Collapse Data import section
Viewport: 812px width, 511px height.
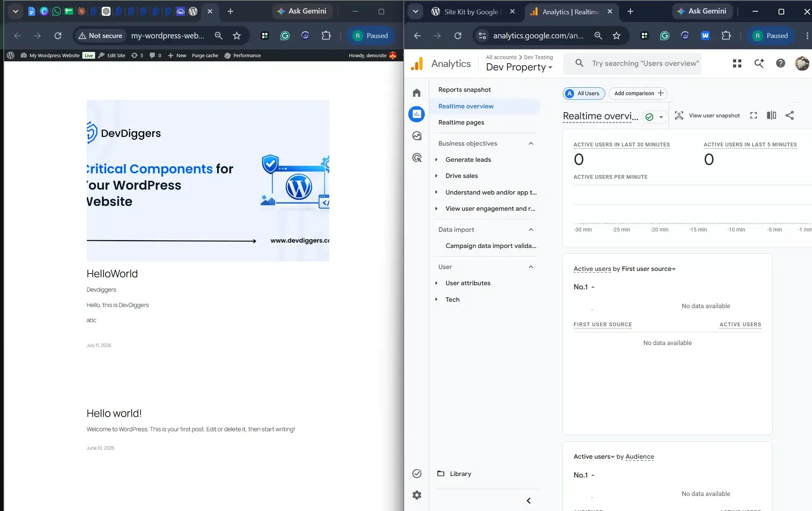pos(531,230)
